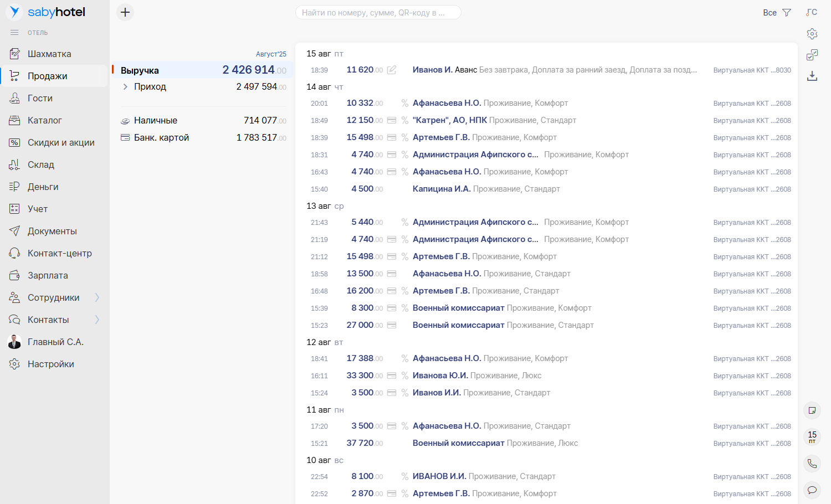
Task: Open the settings gear in right toolbar
Action: [812, 34]
